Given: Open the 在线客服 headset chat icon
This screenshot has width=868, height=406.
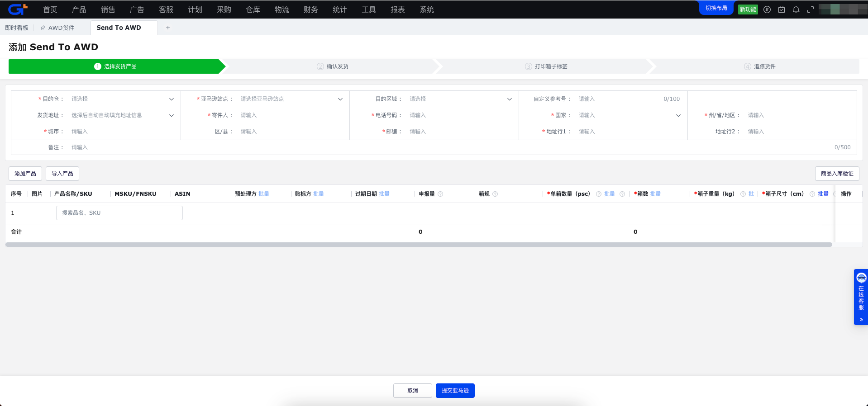Looking at the screenshot, I should (861, 278).
